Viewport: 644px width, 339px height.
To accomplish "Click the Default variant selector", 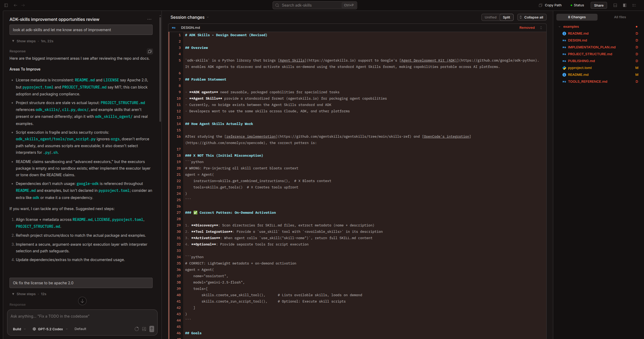I will point(80,329).
